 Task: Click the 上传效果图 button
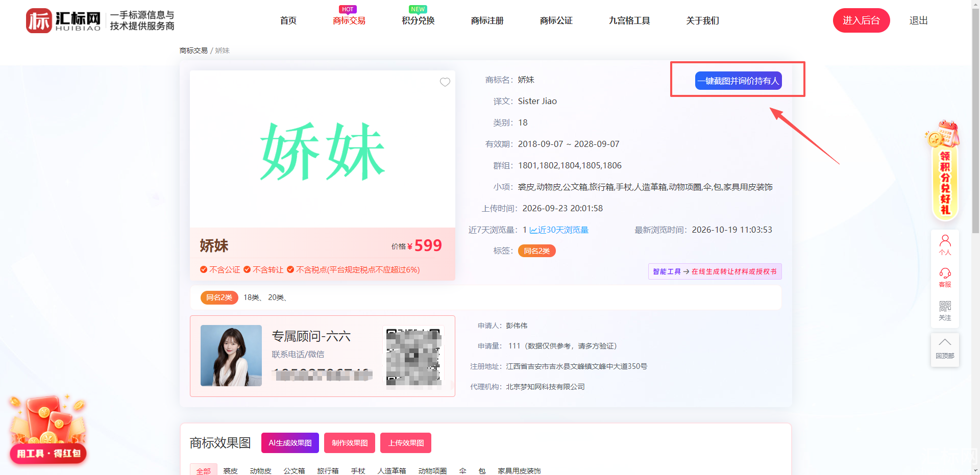(x=406, y=443)
